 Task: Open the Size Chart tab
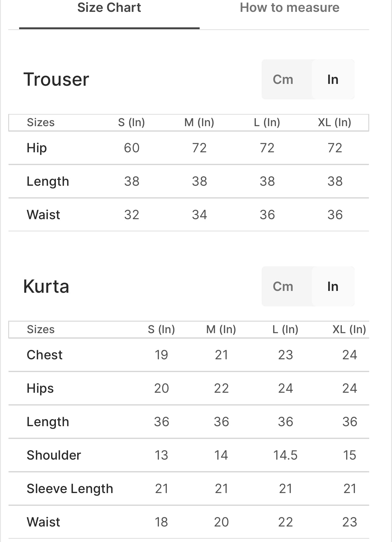(x=109, y=8)
